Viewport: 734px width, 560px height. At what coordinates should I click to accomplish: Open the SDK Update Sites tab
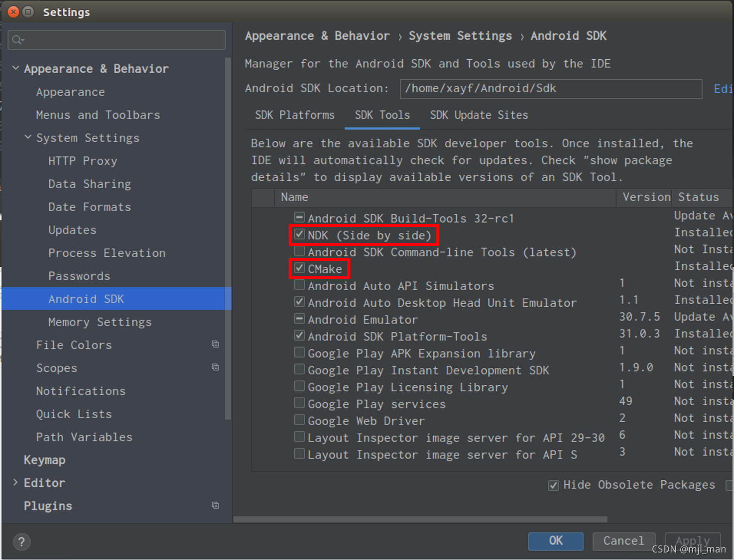click(479, 115)
